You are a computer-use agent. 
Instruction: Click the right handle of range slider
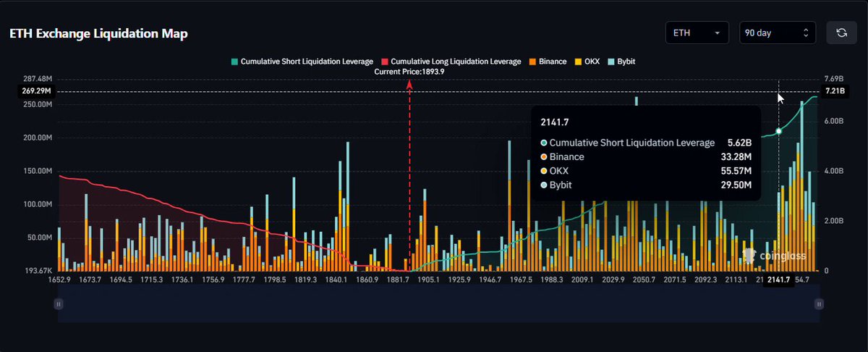coord(818,305)
